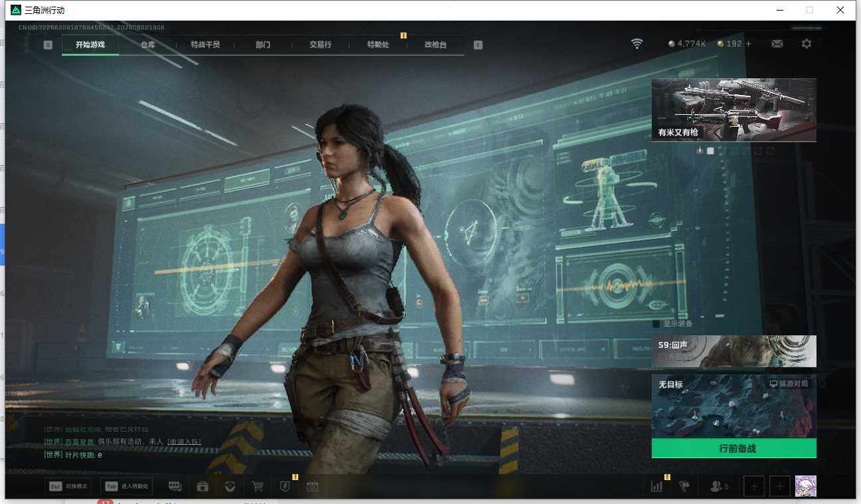Screen dimensions: 861x504
Task: Click the flag icon in bottom bar
Action: pos(684,486)
